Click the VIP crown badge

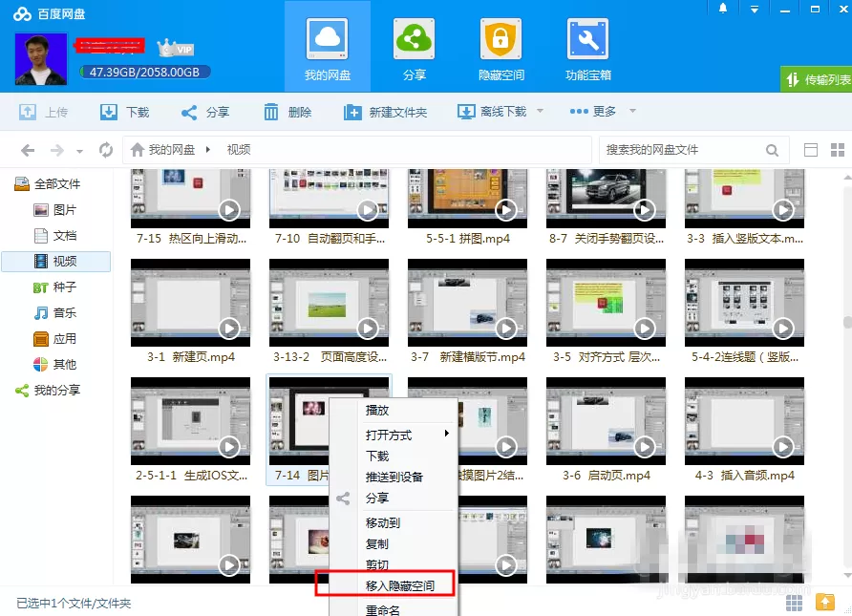coord(176,49)
